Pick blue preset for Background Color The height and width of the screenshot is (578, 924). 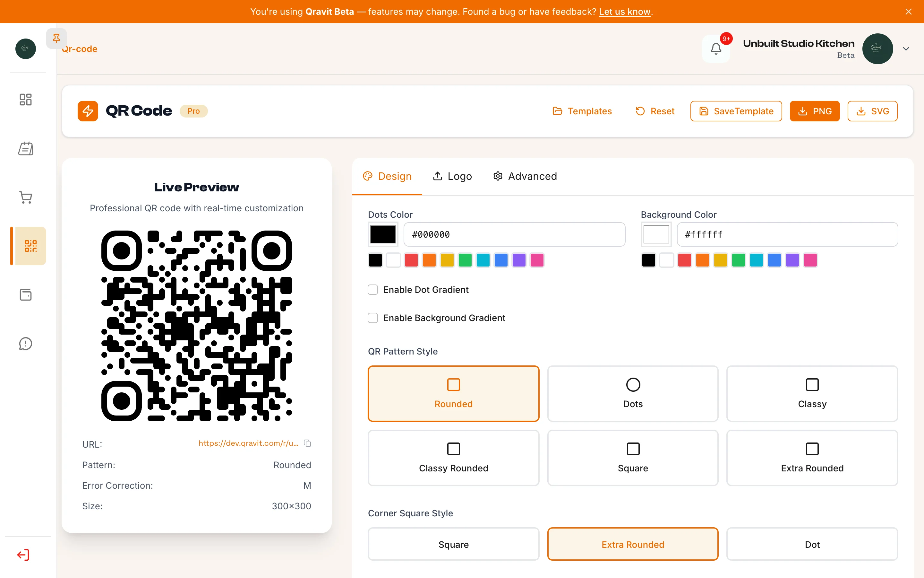[774, 260]
